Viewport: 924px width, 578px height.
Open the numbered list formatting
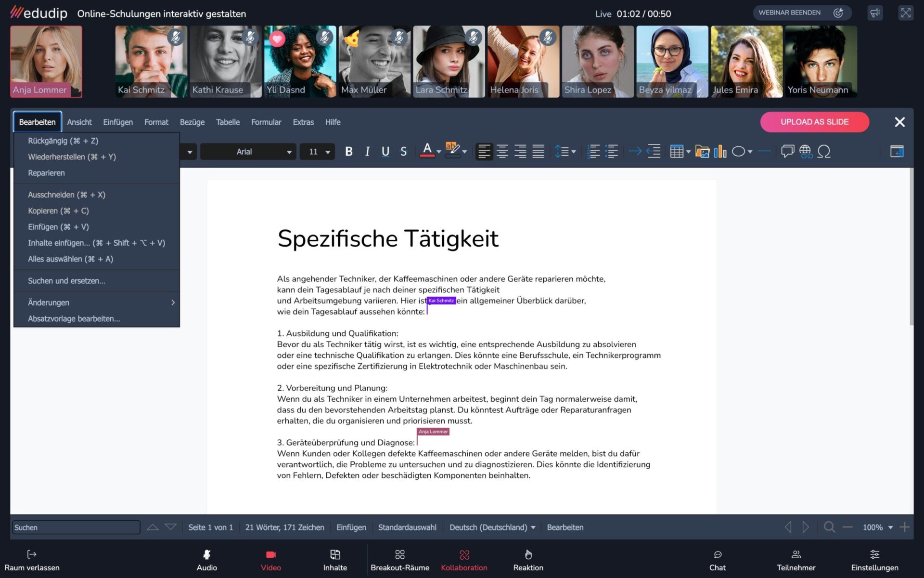coord(594,152)
